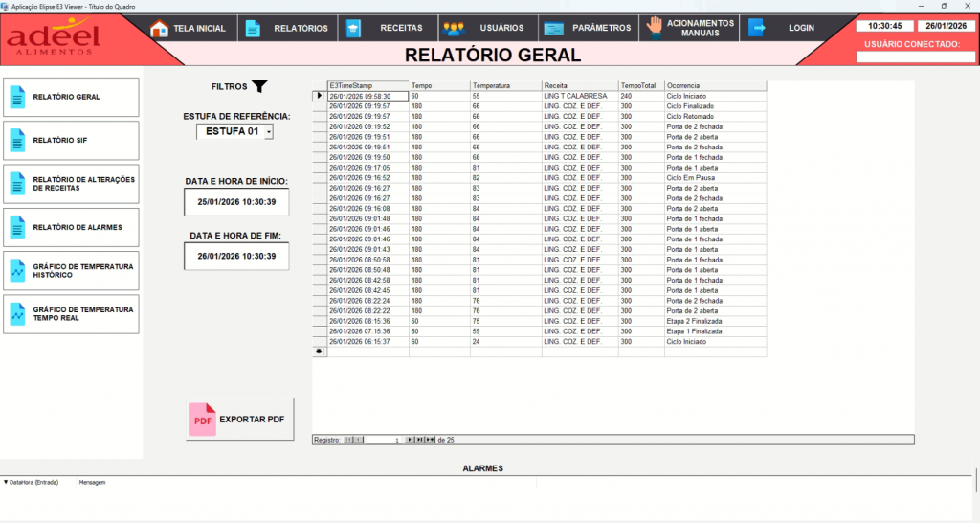This screenshot has width=980, height=523.
Task: Click the Data e Hora de Início field
Action: coord(236,202)
